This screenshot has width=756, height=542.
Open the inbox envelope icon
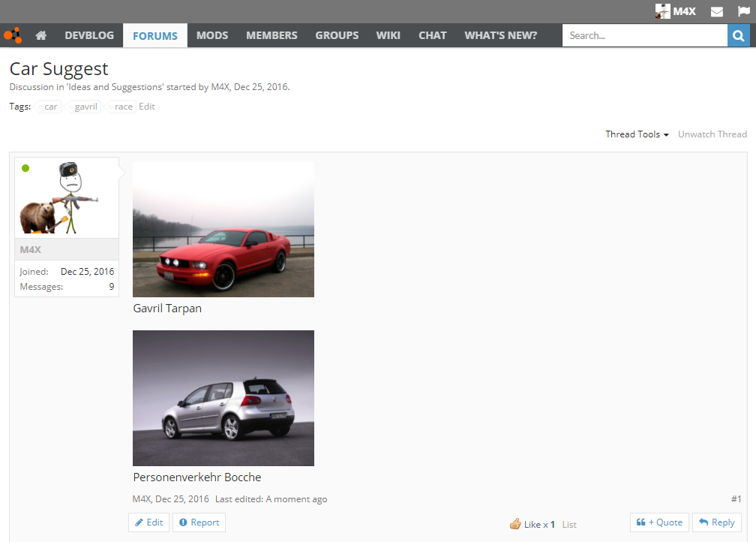click(717, 11)
